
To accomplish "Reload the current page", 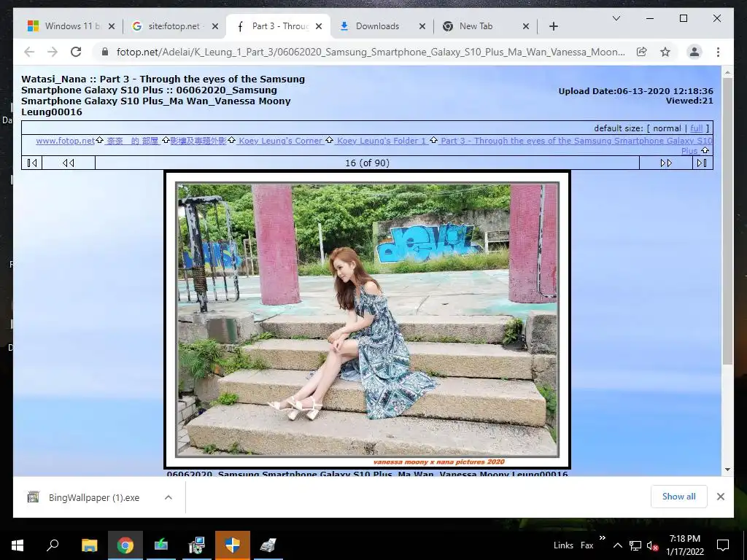I will [x=76, y=52].
